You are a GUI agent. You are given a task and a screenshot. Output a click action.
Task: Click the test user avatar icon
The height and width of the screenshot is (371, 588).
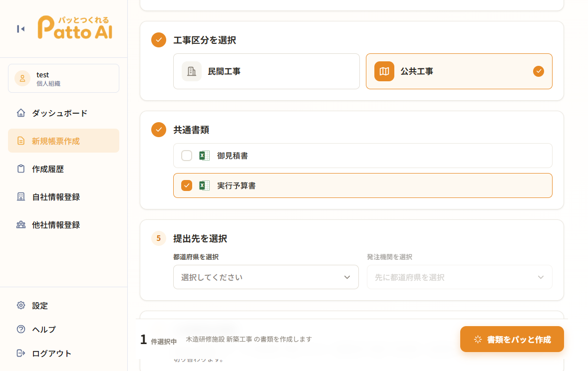[22, 78]
